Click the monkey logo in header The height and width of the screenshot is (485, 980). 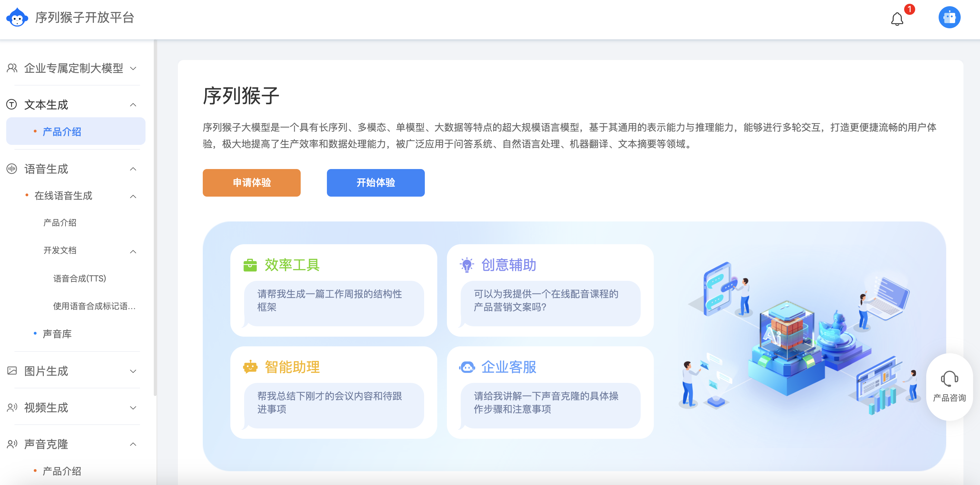tap(17, 18)
